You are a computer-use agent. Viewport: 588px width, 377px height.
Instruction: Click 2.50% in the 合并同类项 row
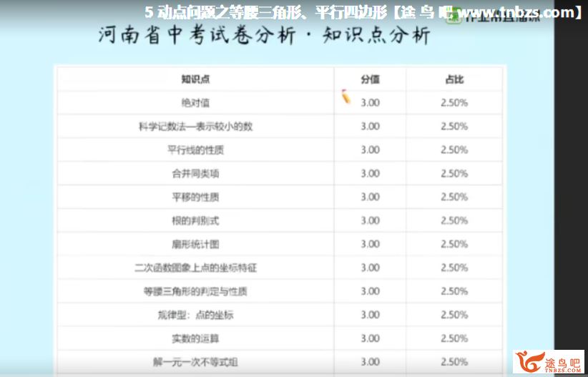(454, 174)
